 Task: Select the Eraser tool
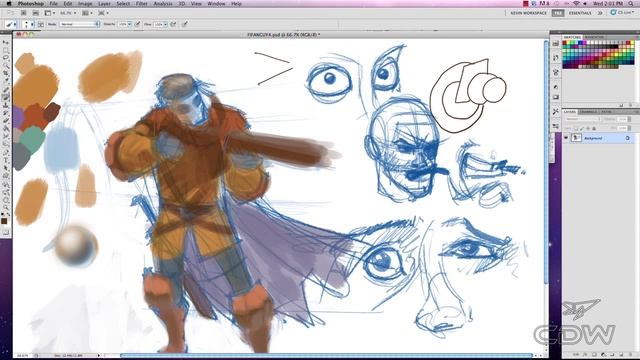click(x=6, y=120)
